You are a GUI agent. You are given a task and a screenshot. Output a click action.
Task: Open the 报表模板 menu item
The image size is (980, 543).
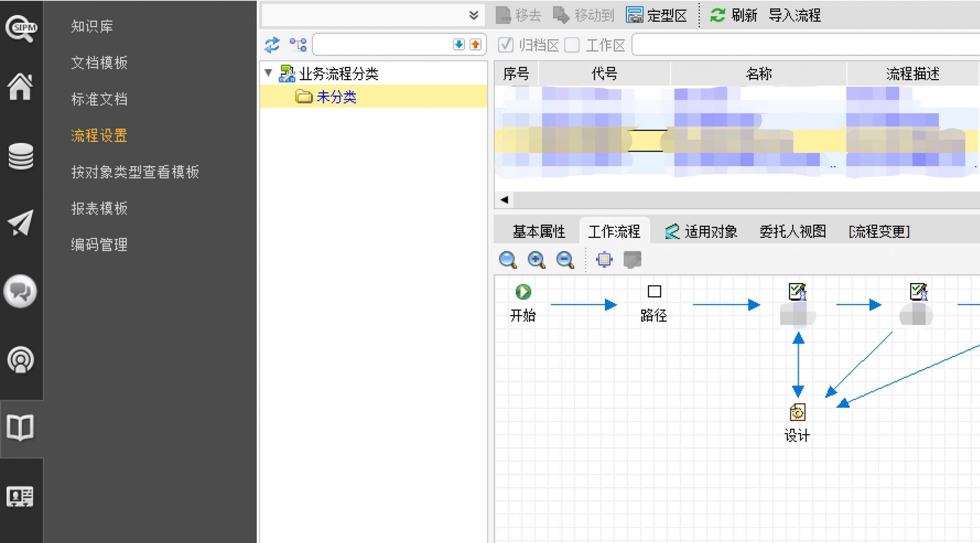[x=100, y=208]
